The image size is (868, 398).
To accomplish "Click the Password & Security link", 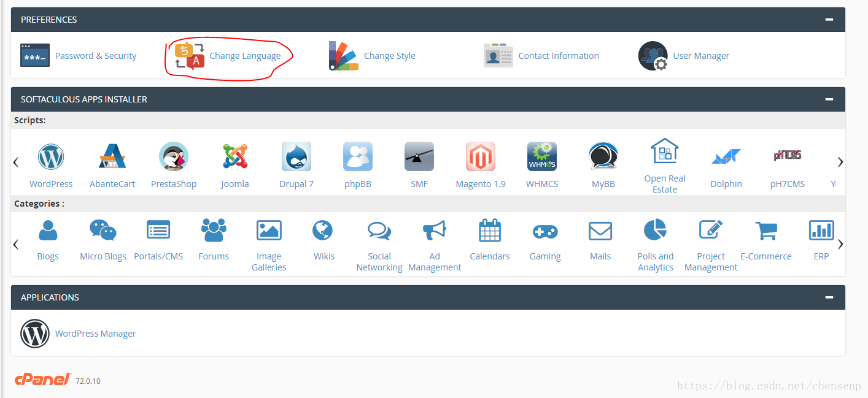I will coord(96,56).
